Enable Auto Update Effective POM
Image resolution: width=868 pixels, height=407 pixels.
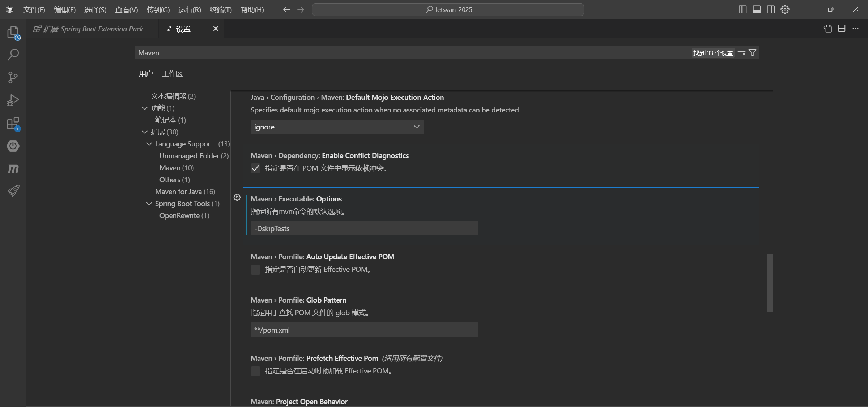point(255,270)
